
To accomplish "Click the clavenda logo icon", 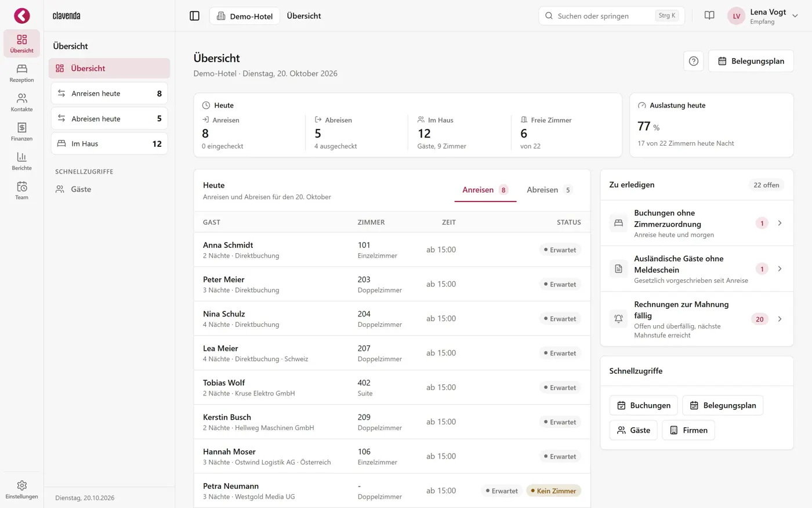I will pyautogui.click(x=22, y=16).
